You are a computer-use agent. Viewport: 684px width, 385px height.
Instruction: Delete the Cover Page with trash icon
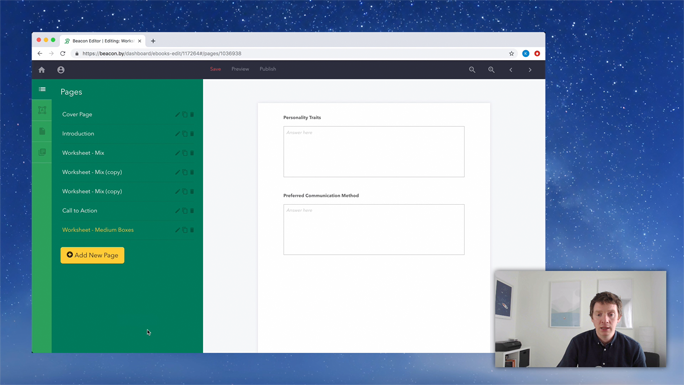point(192,115)
